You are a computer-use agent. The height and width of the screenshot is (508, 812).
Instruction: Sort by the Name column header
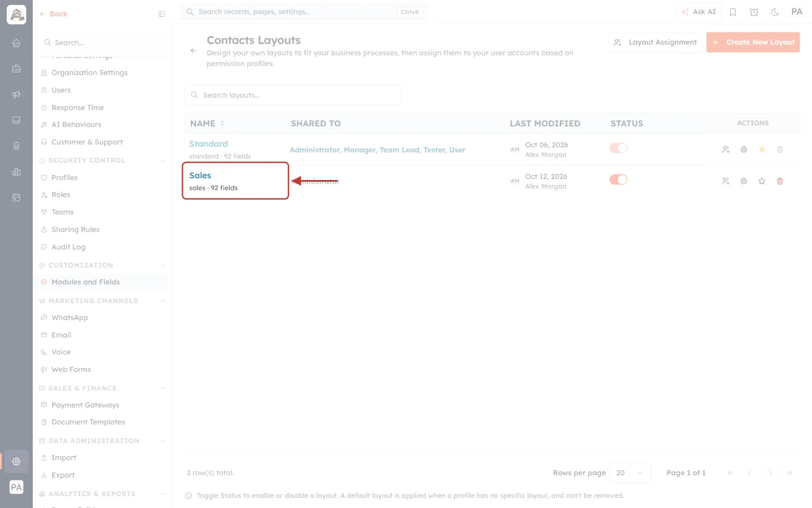pos(207,124)
